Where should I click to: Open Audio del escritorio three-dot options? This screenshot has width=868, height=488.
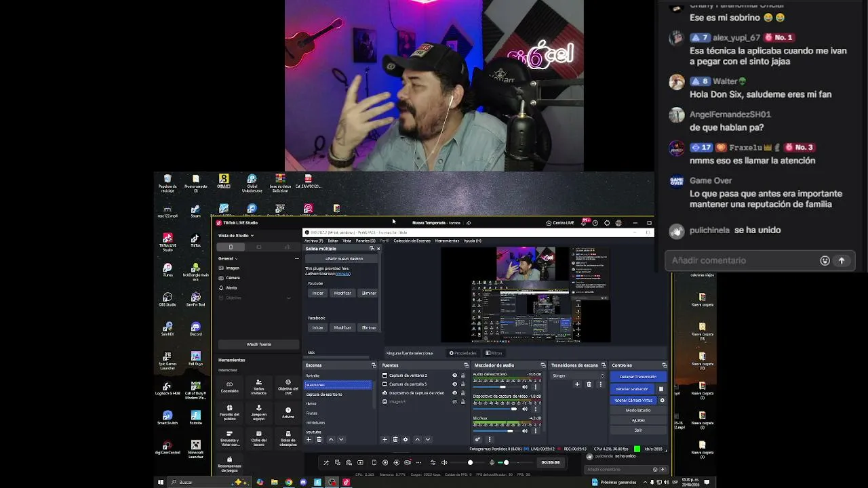point(535,387)
